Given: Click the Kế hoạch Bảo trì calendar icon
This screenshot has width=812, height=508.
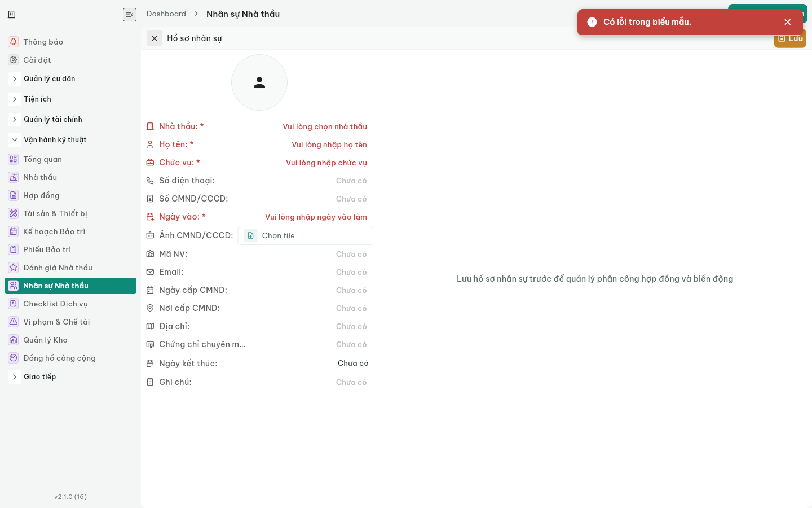Looking at the screenshot, I should 14,231.
